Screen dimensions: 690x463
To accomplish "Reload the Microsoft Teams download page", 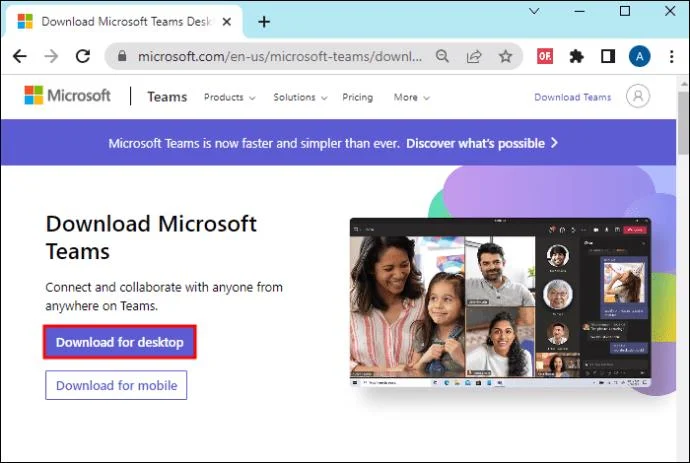I will click(x=83, y=56).
